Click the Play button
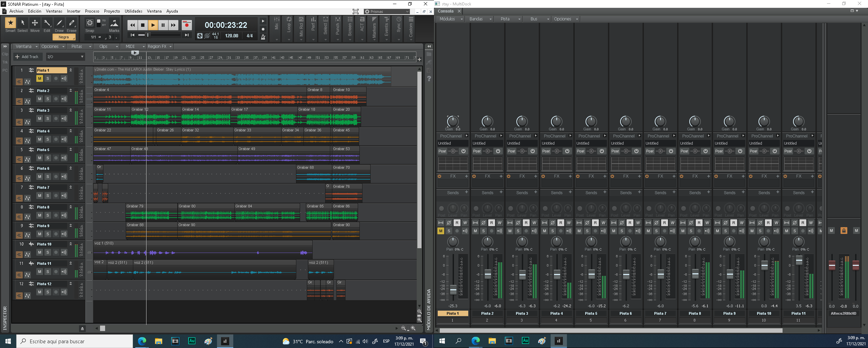 (153, 25)
